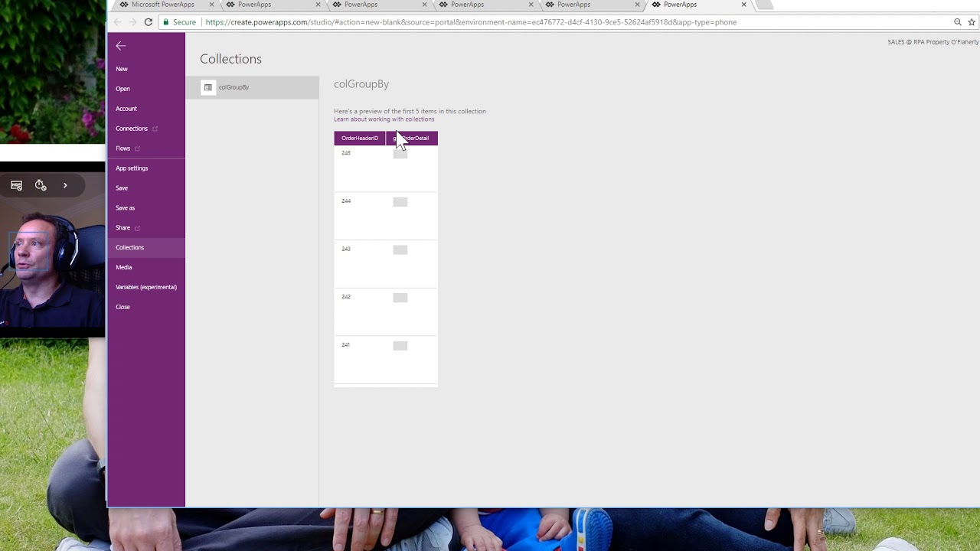Expand camera overlay options with the chevron
The image size is (980, 551).
(65, 185)
